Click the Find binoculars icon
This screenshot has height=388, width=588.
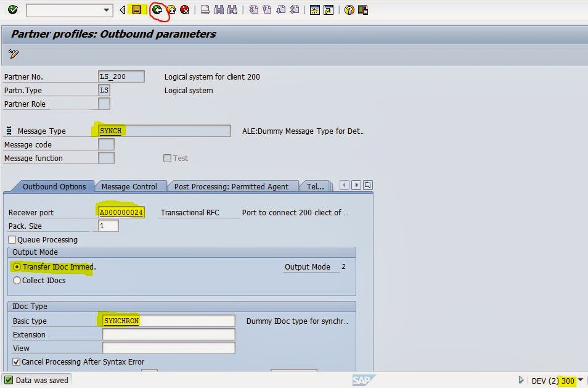(219, 9)
